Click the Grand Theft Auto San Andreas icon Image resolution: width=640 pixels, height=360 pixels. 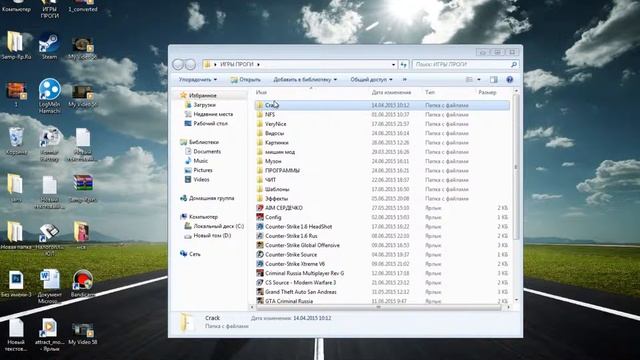pos(260,292)
